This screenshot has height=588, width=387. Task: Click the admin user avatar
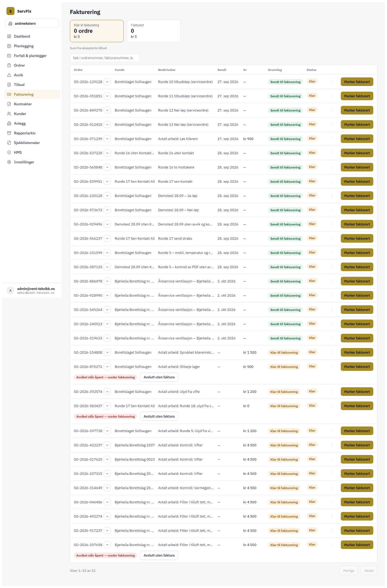[x=10, y=291]
